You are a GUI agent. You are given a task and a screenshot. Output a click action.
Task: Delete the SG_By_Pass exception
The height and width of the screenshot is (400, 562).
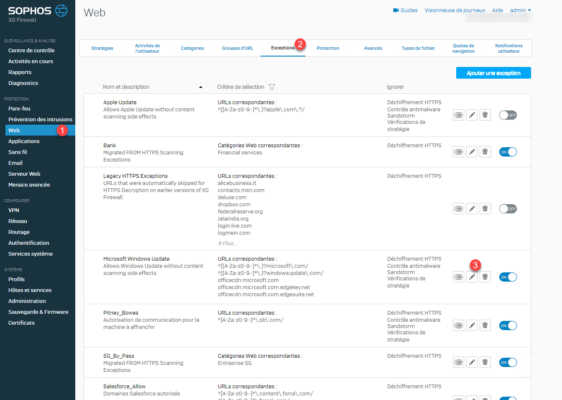tap(485, 362)
